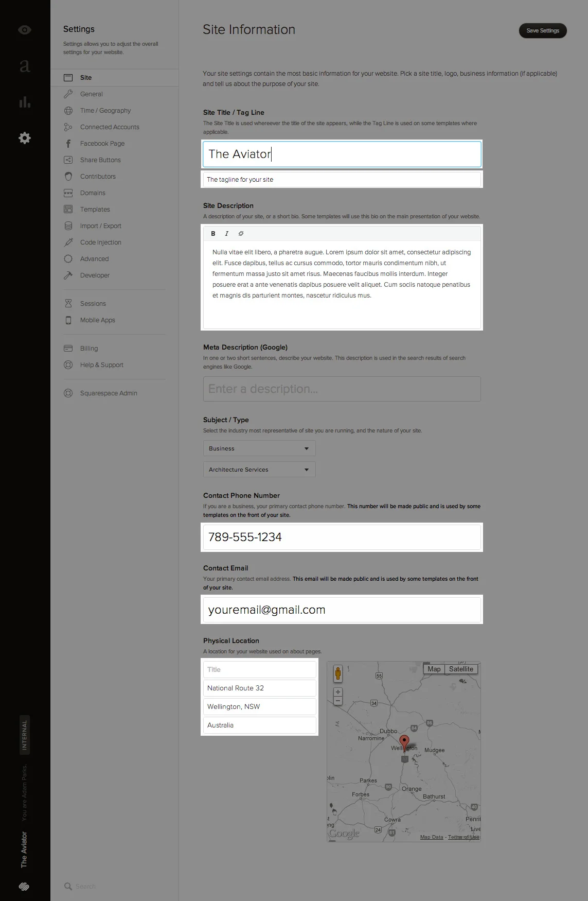Save settings with the Save Settings button

pos(543,31)
